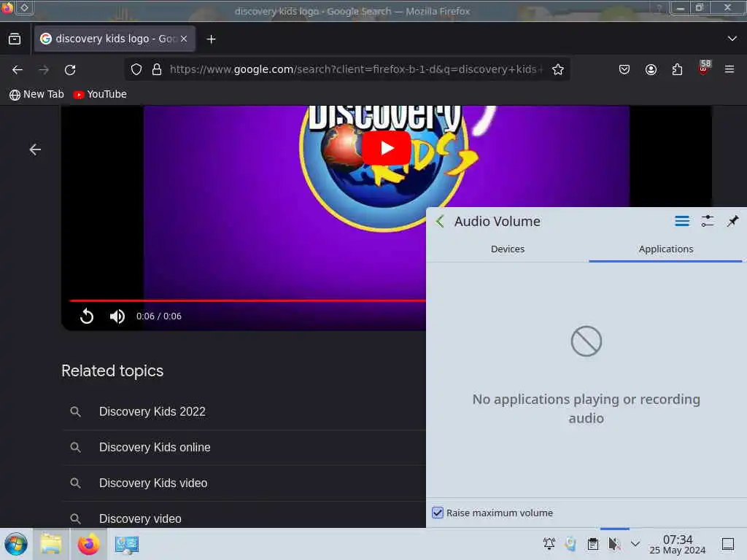Open the YouTube bookmark
Screen dimensions: 747x560
point(100,94)
